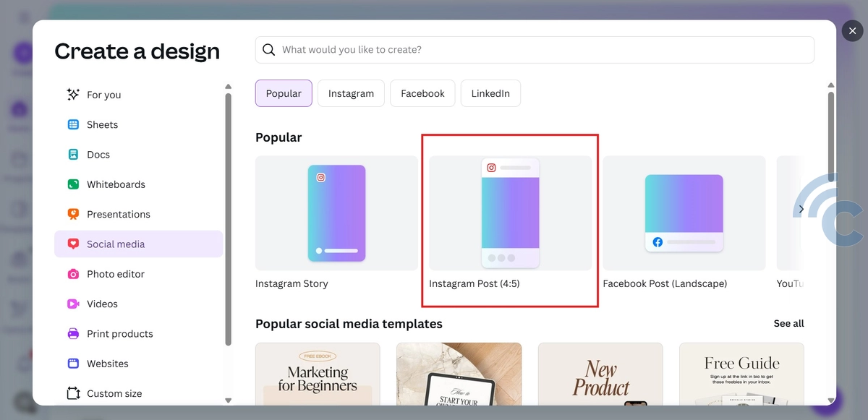
Task: Choose the Instagram Post (4:5) thumbnail
Action: pos(510,213)
